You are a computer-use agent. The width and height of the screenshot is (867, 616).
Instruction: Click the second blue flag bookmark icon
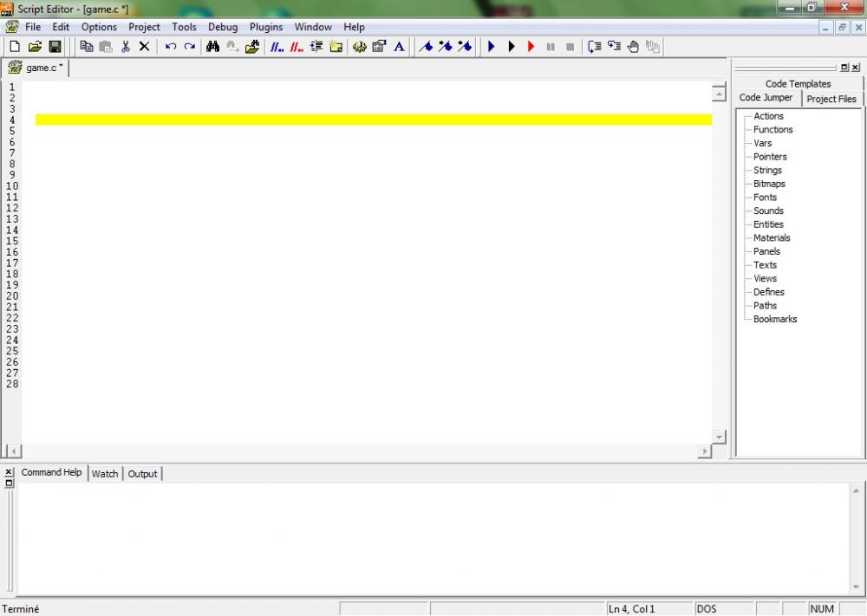click(445, 47)
